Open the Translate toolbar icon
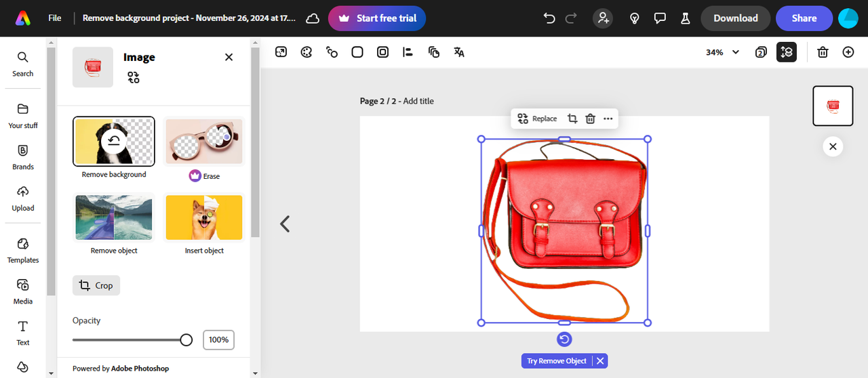 pyautogui.click(x=459, y=52)
